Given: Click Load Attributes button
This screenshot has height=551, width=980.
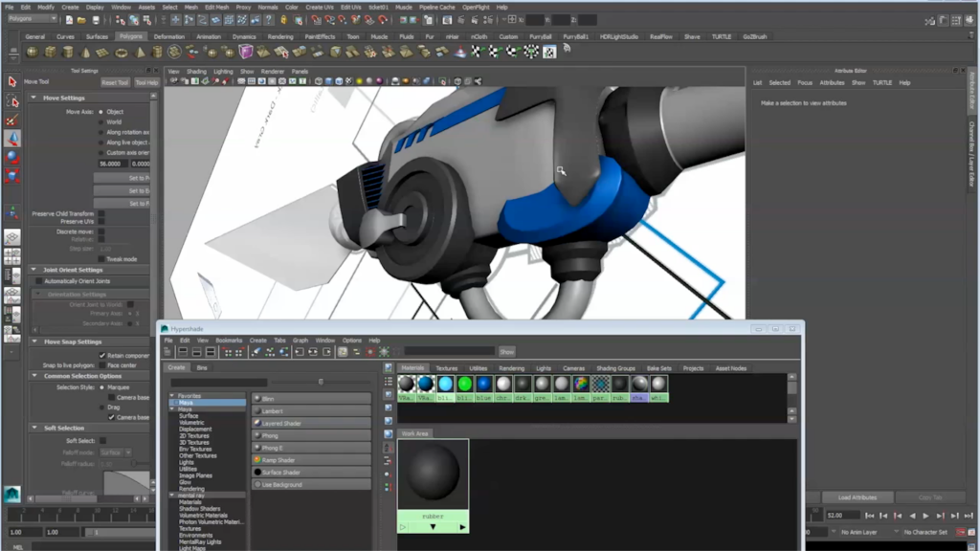Looking at the screenshot, I should pyautogui.click(x=857, y=497).
